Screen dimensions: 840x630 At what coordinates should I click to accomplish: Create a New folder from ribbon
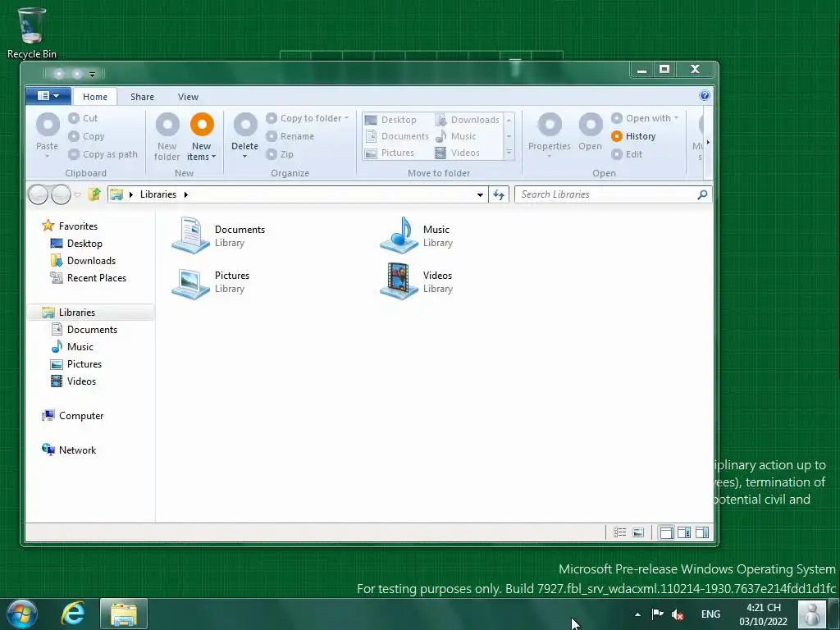(x=167, y=137)
